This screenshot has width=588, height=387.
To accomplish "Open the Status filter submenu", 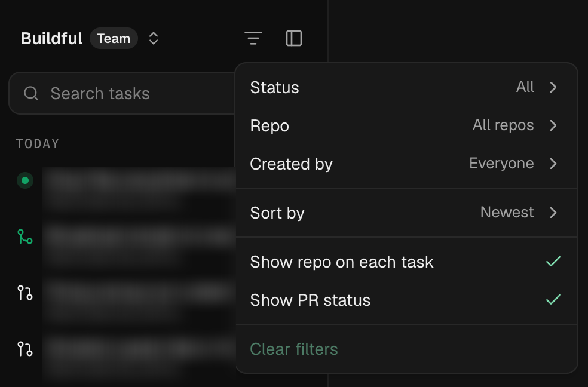I will click(x=406, y=87).
